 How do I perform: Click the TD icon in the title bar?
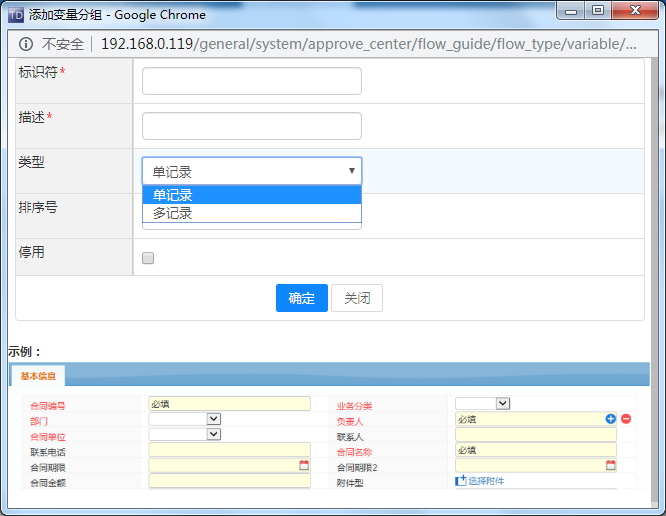(x=15, y=14)
